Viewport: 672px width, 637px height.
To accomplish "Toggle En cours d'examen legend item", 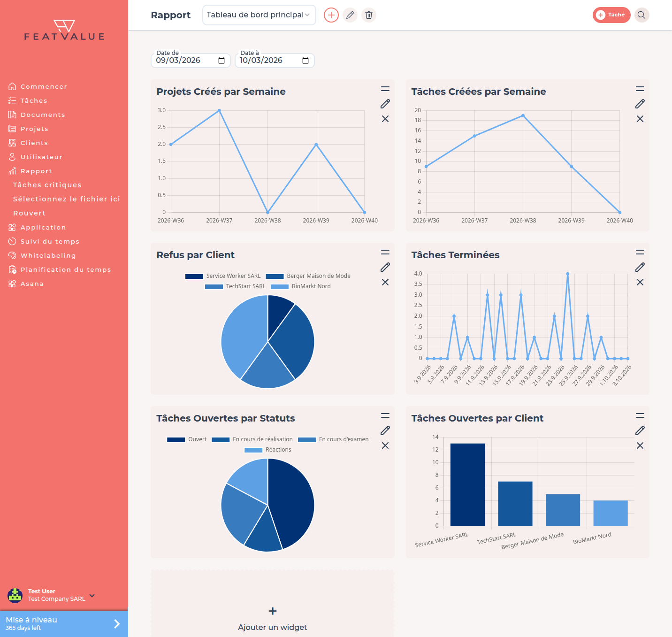I will point(333,439).
